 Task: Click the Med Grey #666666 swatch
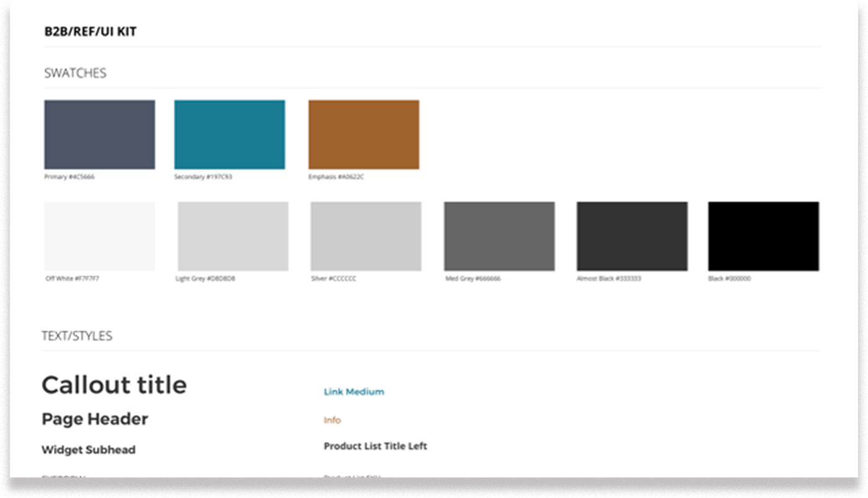tap(498, 236)
